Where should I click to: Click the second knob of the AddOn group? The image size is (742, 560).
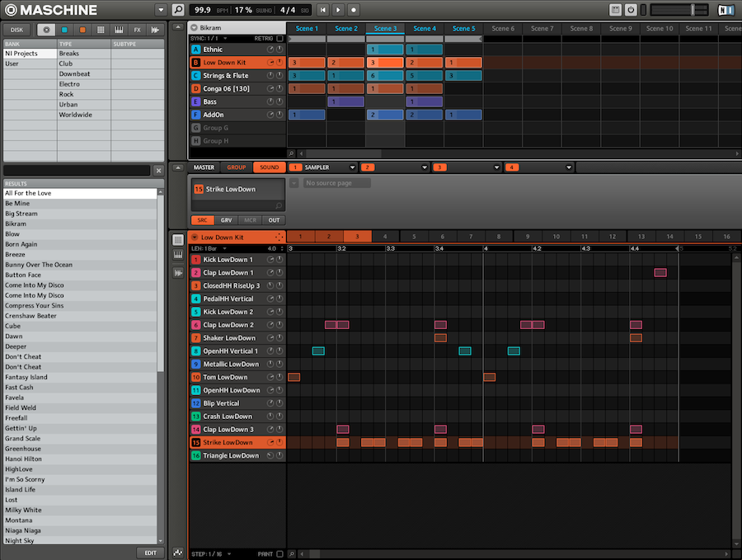279,115
